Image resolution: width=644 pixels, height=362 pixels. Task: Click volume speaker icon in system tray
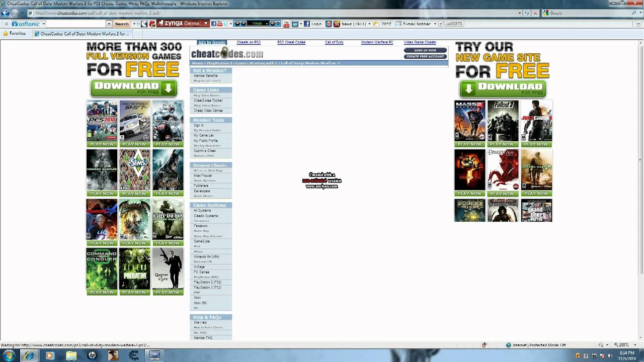(x=610, y=356)
